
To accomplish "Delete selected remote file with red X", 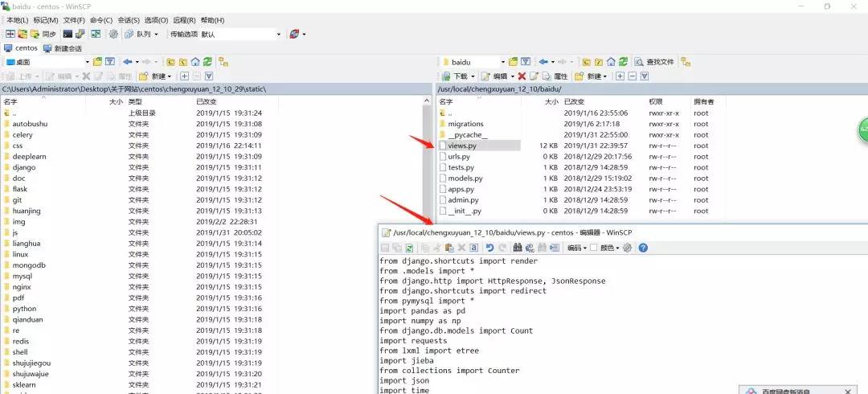I will [522, 76].
